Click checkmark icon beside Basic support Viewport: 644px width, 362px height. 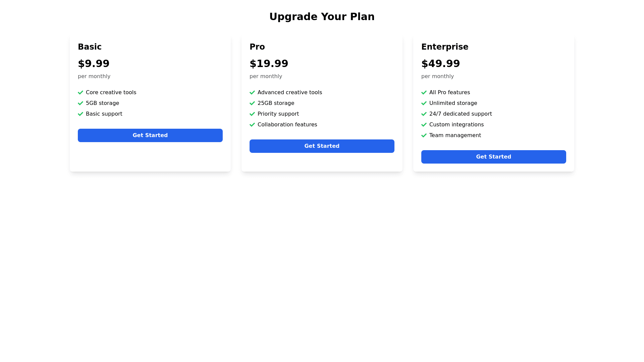click(80, 114)
